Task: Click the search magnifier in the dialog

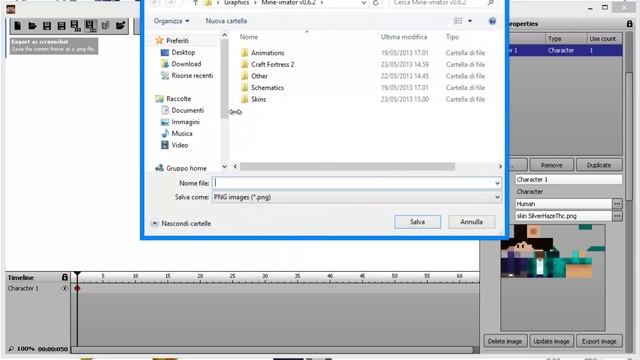Action: pyautogui.click(x=491, y=3)
